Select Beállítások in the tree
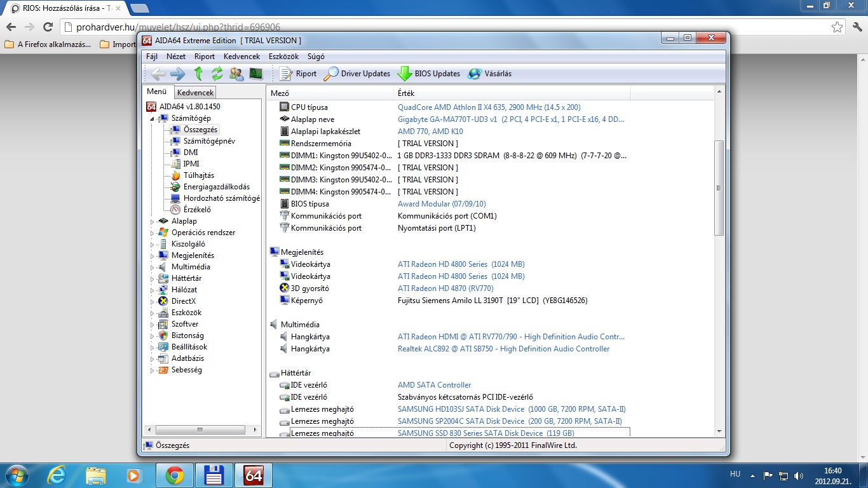Viewport: 868px width, 488px height. (189, 347)
